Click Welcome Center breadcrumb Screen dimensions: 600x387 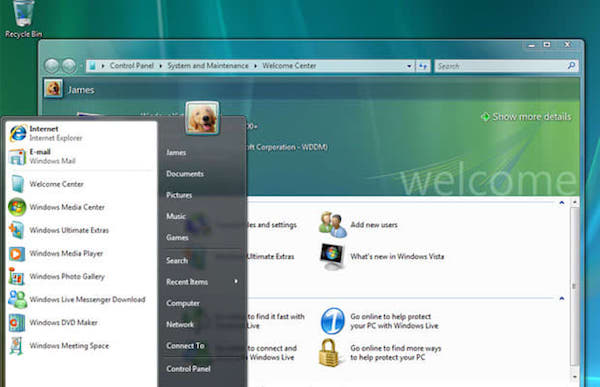(x=289, y=66)
